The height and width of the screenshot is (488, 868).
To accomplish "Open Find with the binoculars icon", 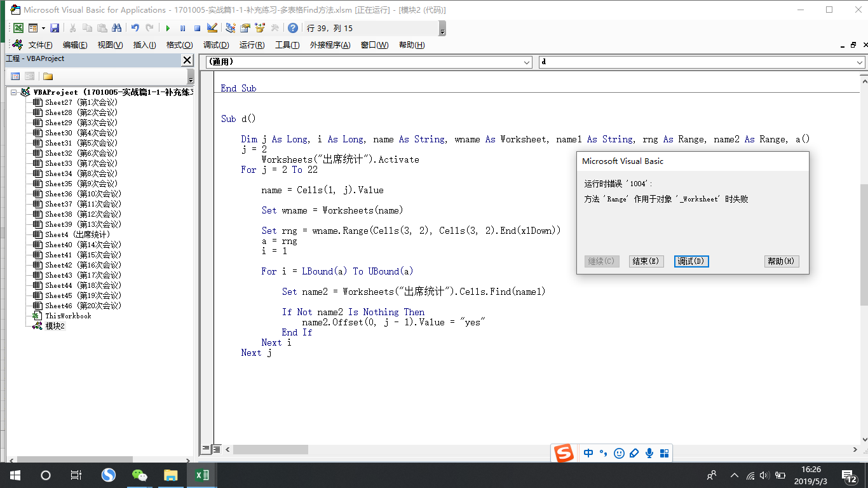I will [116, 28].
